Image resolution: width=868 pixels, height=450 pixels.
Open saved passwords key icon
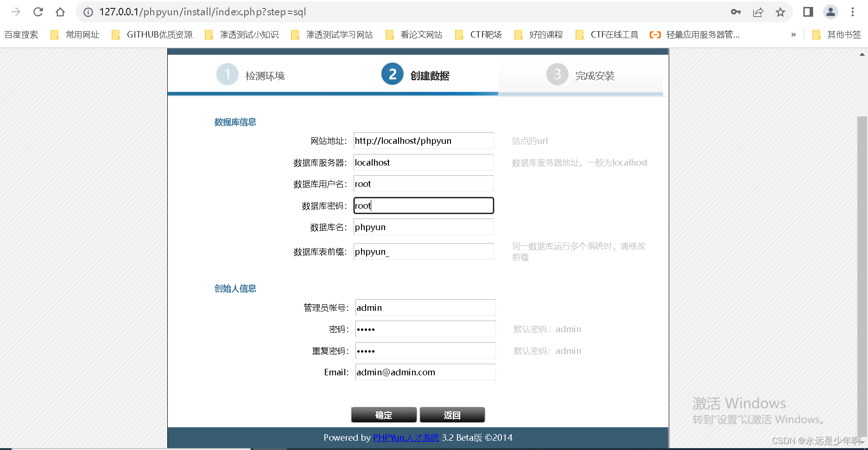pyautogui.click(x=736, y=12)
